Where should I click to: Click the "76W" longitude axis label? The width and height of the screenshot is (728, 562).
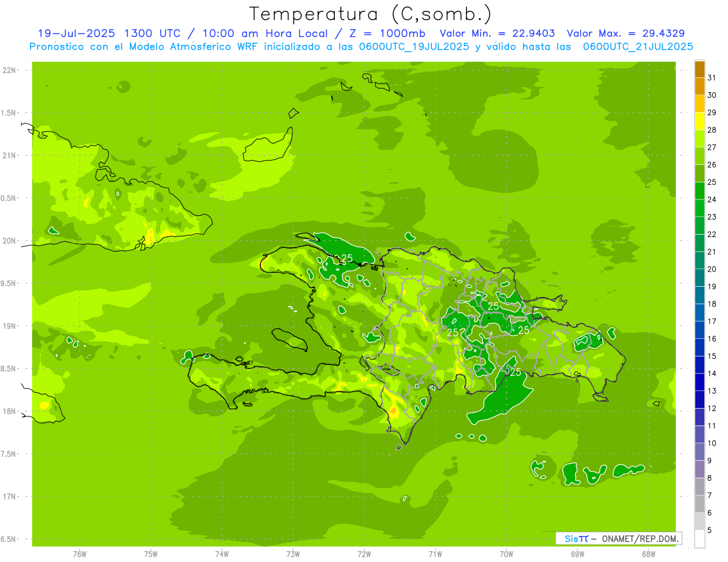(79, 554)
